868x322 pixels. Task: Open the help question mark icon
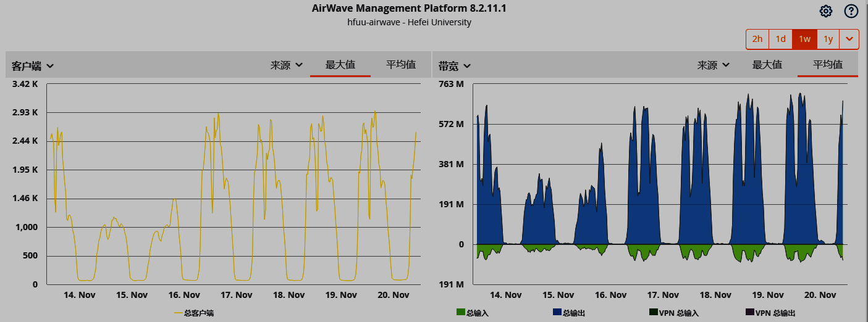pos(851,11)
